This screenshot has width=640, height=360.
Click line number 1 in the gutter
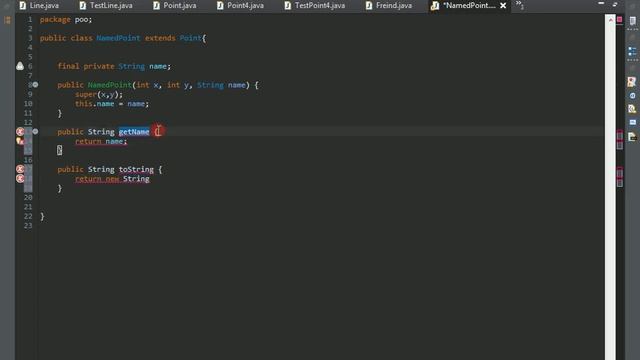[x=30, y=19]
